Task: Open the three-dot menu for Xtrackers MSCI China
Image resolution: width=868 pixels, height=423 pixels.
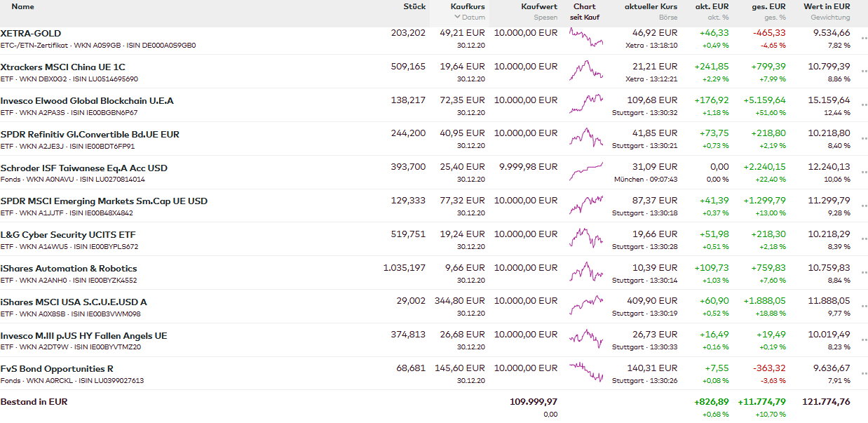Action: (x=863, y=72)
